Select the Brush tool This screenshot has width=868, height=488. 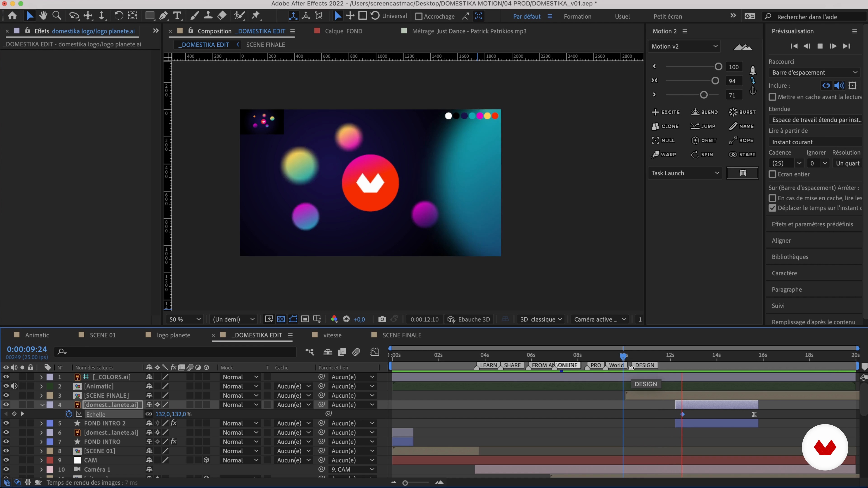click(x=194, y=16)
